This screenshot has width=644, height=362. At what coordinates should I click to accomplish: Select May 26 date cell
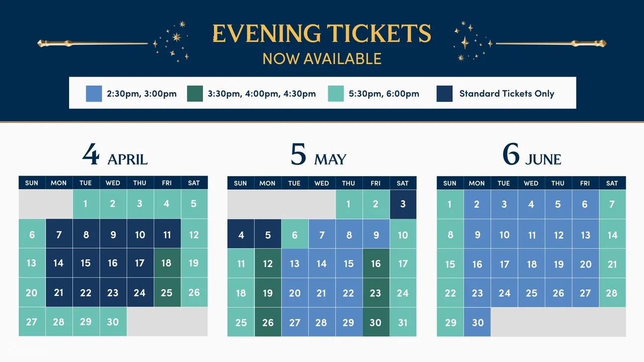tap(268, 322)
